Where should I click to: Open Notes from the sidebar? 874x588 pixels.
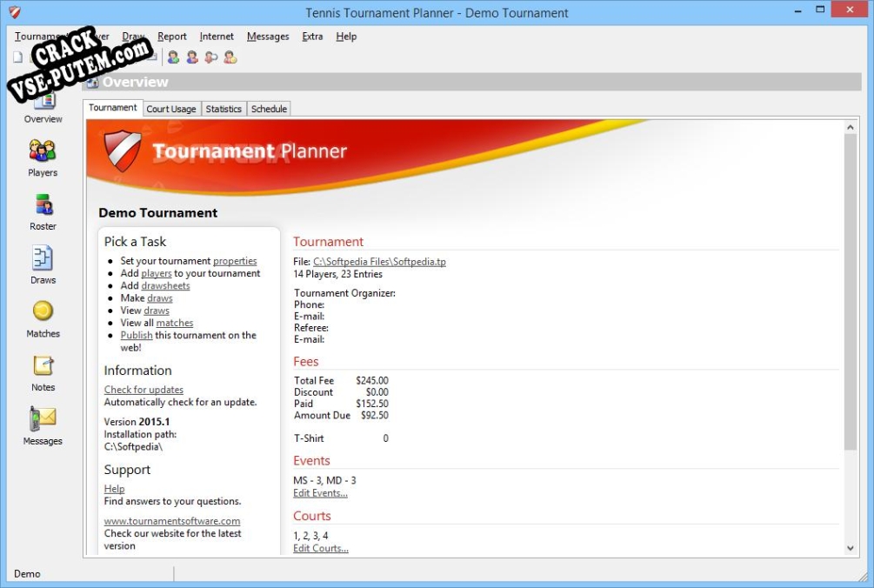pyautogui.click(x=43, y=373)
